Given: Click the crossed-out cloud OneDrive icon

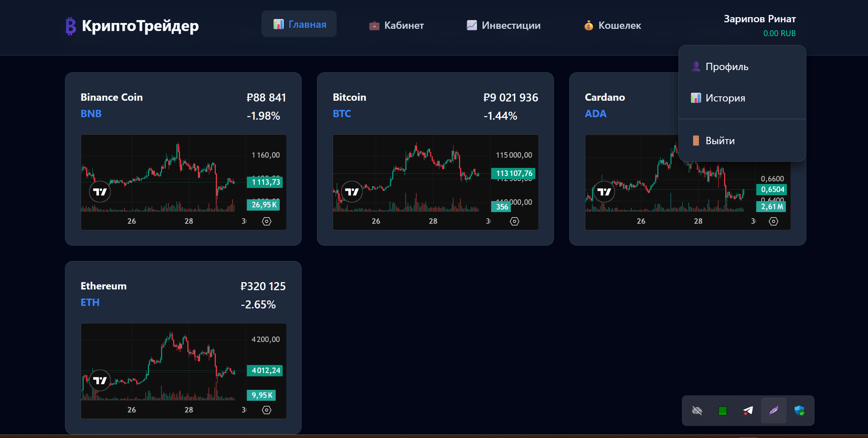Looking at the screenshot, I should click(x=697, y=411).
